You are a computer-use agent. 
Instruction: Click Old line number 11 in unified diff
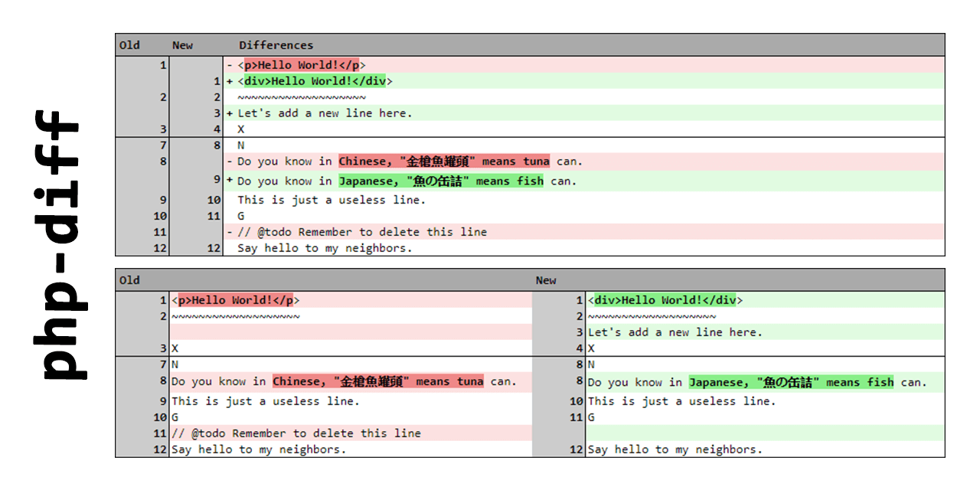pyautogui.click(x=159, y=232)
